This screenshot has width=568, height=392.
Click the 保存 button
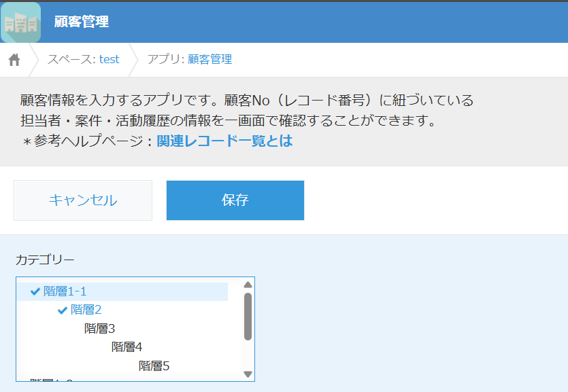tap(235, 200)
